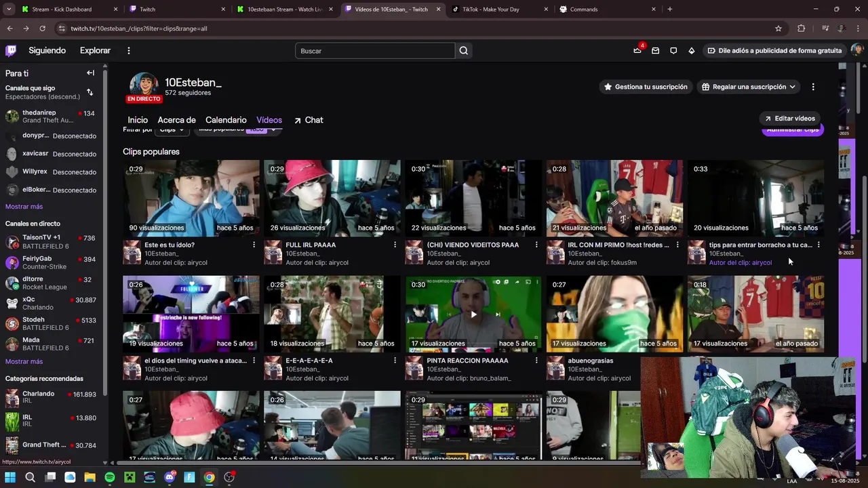Go to Explorar page
This screenshot has height=488, width=868.
click(x=95, y=51)
